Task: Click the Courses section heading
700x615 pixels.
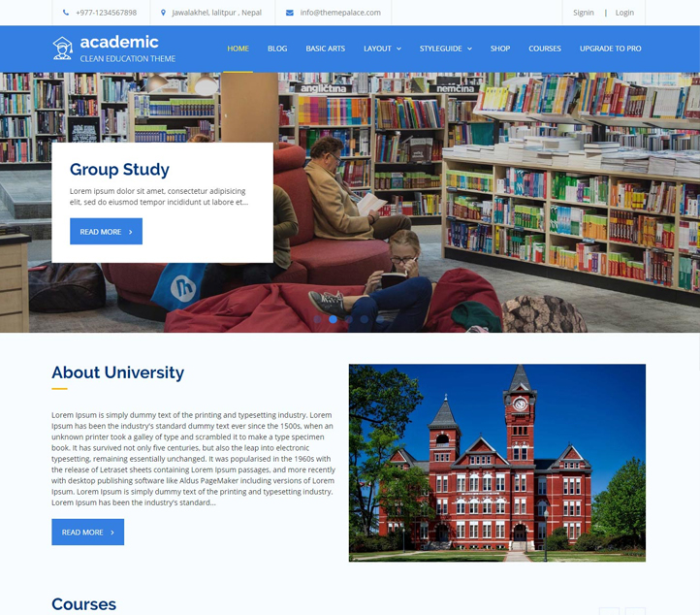Action: tap(84, 604)
